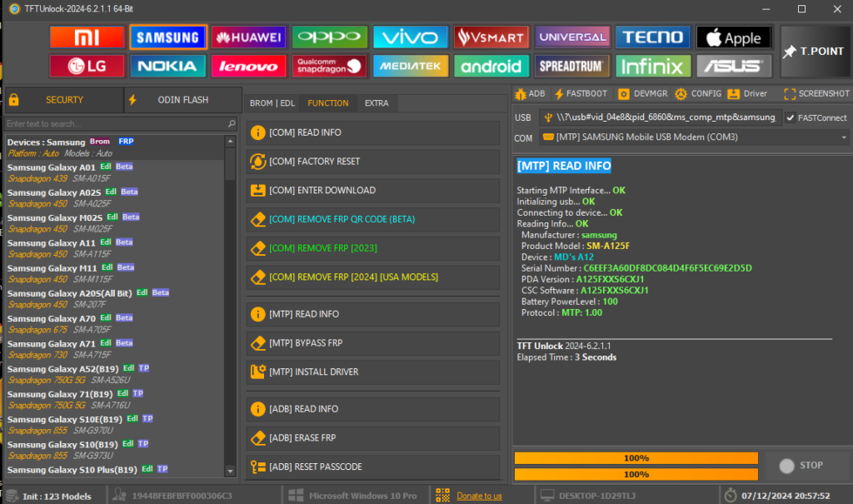Select the MediaTek brand tile
The width and height of the screenshot is (853, 504).
click(x=410, y=66)
